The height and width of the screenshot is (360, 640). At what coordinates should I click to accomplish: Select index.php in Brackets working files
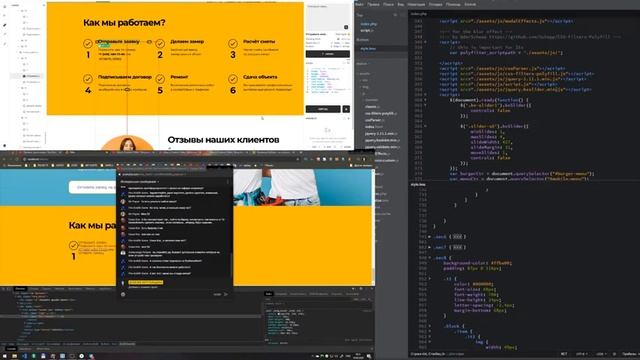pos(369,24)
